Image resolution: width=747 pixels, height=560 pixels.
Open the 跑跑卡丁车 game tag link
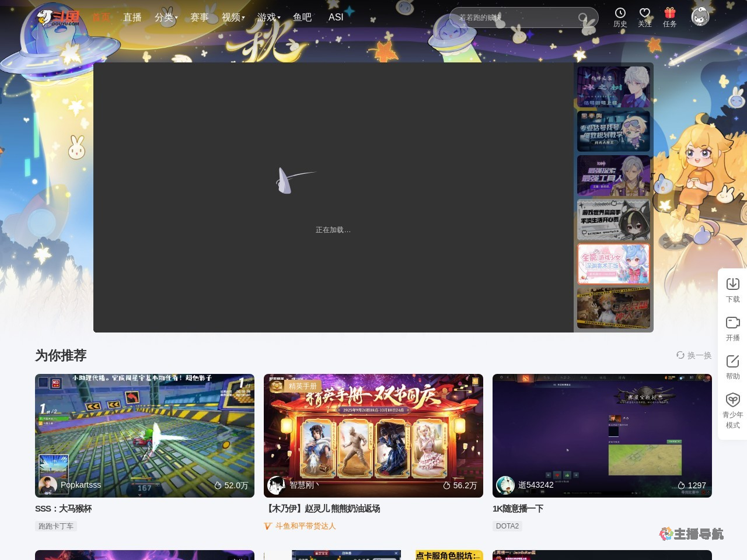click(56, 526)
